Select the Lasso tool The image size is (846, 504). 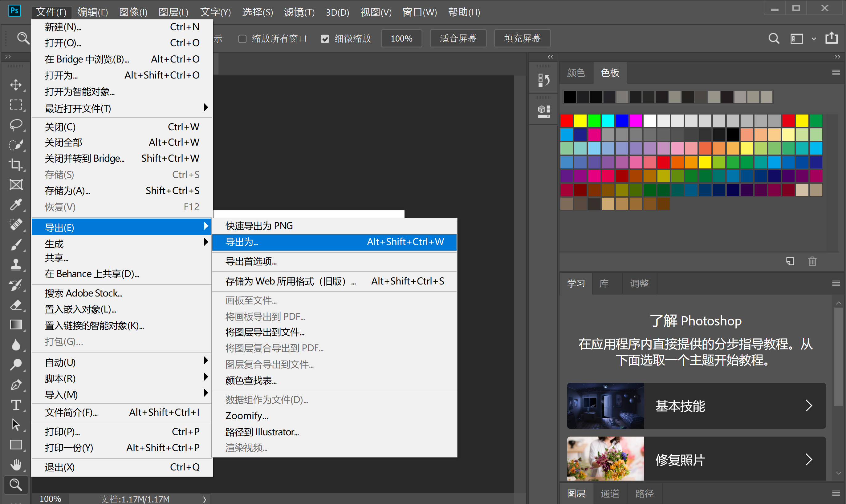[x=16, y=125]
